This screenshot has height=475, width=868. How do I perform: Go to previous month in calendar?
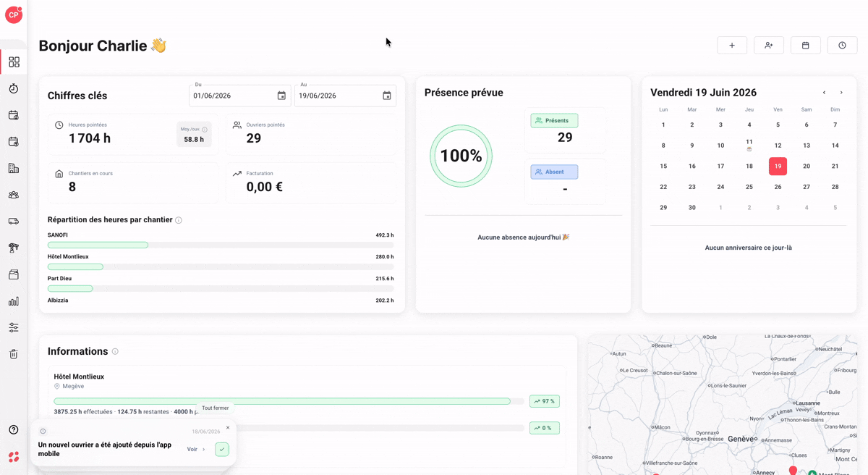[x=824, y=93]
